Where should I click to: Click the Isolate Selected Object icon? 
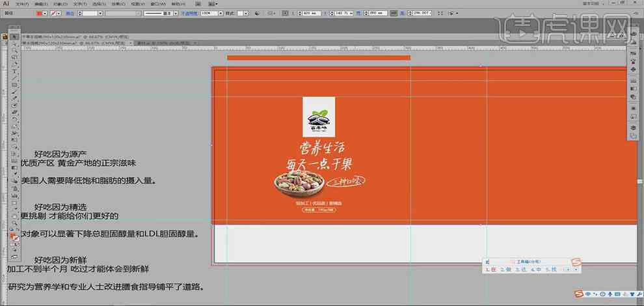tap(440, 13)
